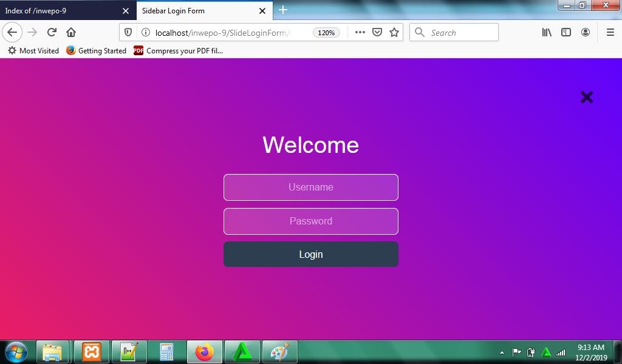The width and height of the screenshot is (622, 364).
Task: Open network signal tray icon
Action: tap(561, 352)
